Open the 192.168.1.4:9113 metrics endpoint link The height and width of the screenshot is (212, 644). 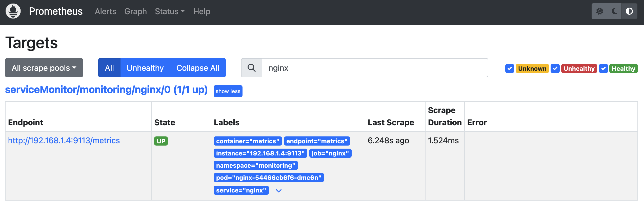(x=64, y=140)
